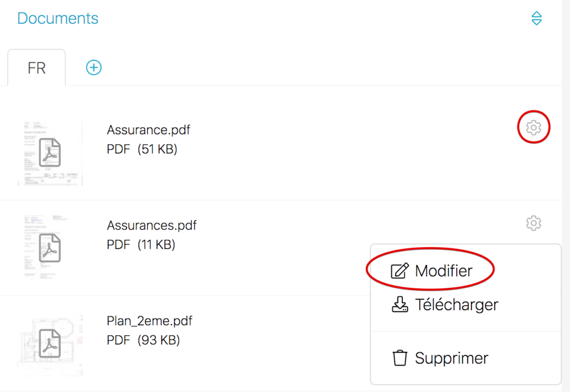Viewport: 570px width, 392px height.
Task: Click the Plan_2eme.pdf file name
Action: (x=150, y=321)
